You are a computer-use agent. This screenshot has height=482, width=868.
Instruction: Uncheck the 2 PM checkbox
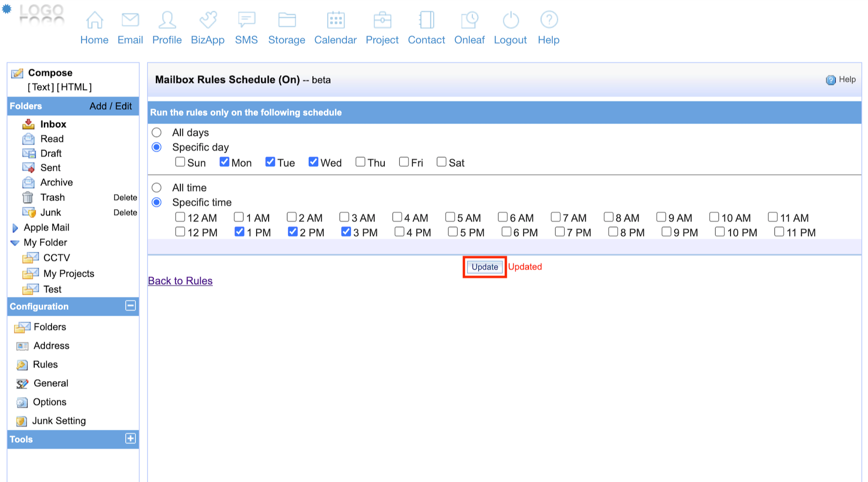point(292,232)
